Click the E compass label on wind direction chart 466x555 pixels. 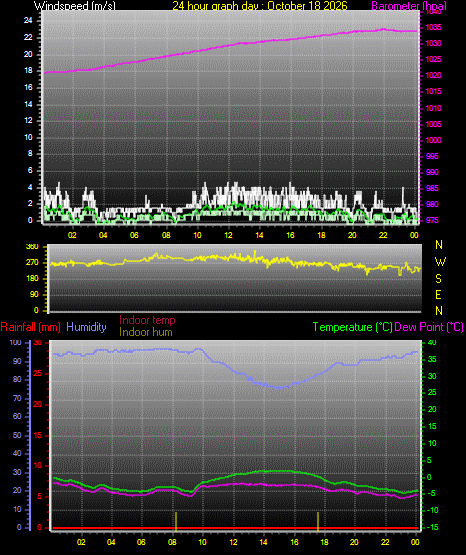tap(438, 295)
